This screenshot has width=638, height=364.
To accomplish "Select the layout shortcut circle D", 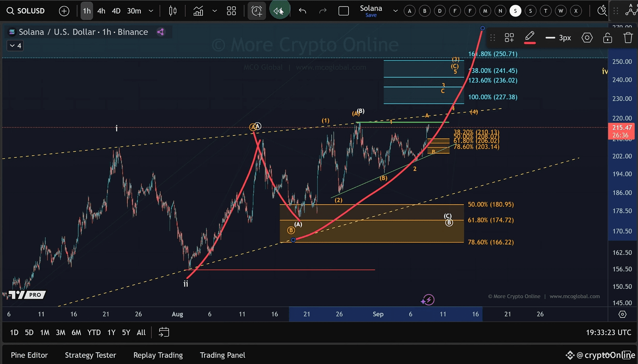I will 440,11.
